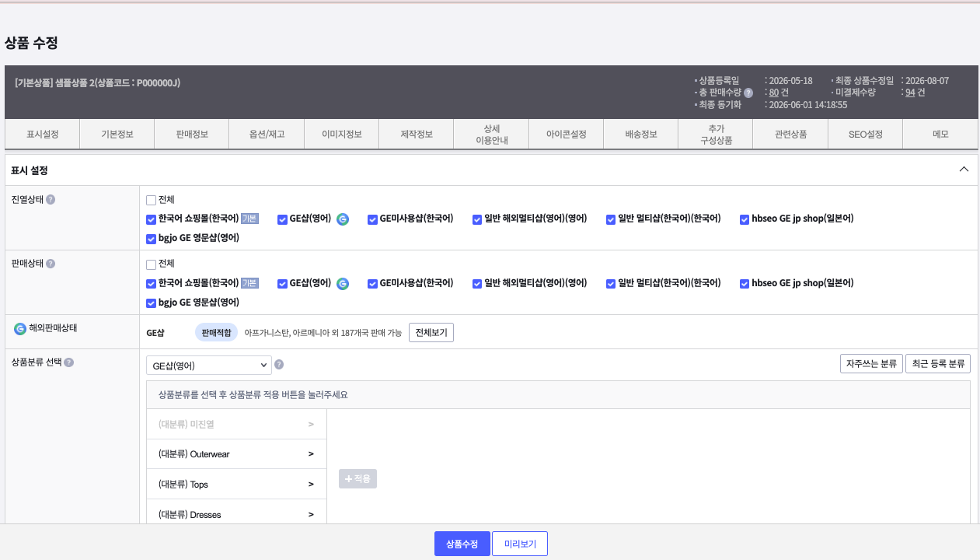
Task: Uncheck 일반 멀티샵(한국어)(한국어) in 판매상태
Action: tap(611, 283)
